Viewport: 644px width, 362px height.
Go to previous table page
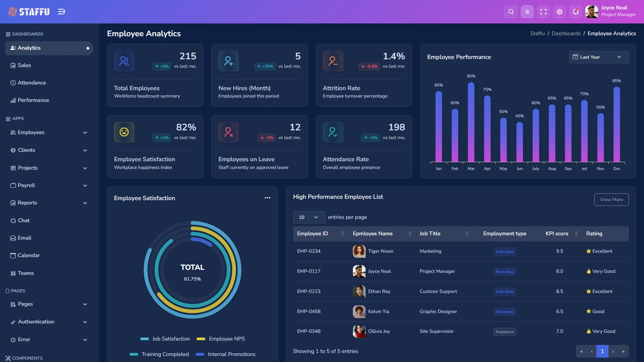click(x=592, y=351)
